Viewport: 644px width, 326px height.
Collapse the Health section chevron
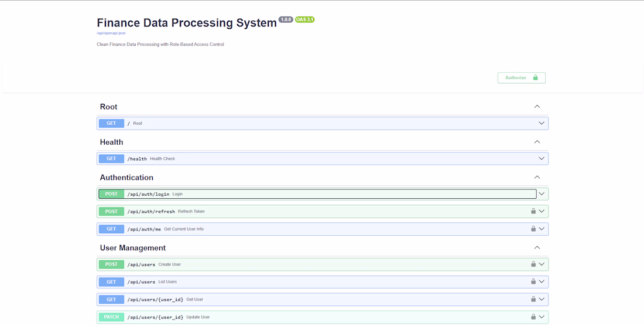(x=537, y=142)
